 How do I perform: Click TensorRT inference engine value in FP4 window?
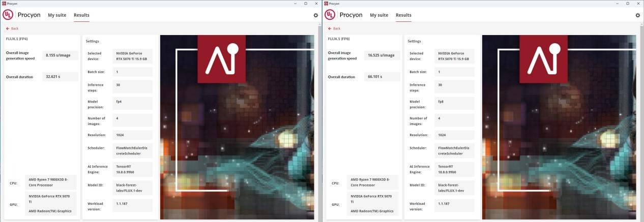(x=133, y=169)
